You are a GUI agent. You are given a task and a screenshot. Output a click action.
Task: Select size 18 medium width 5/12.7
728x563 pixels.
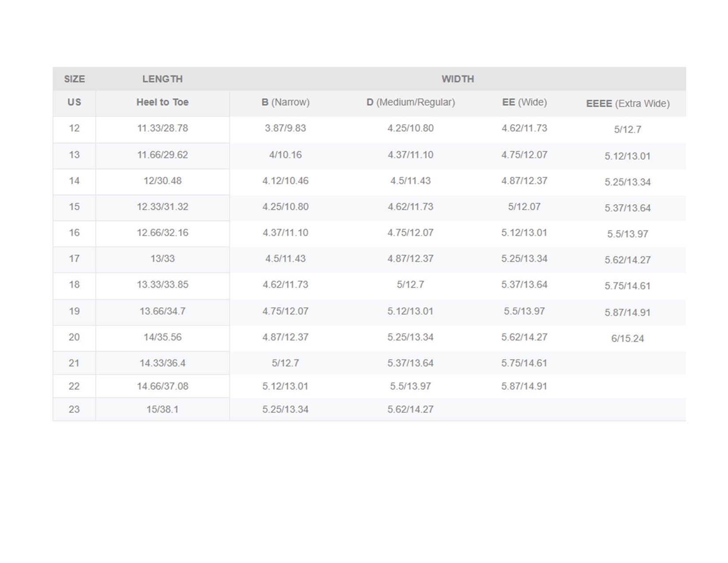pos(410,285)
